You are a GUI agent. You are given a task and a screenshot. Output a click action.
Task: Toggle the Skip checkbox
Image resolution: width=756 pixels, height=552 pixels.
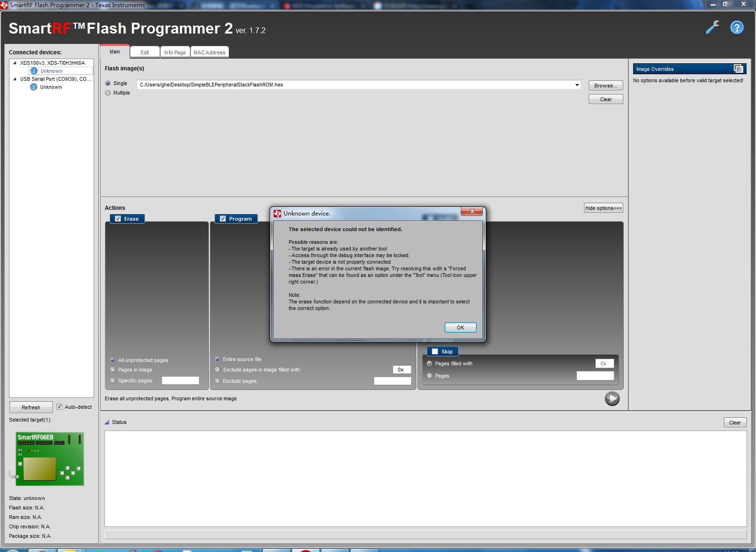tap(435, 352)
